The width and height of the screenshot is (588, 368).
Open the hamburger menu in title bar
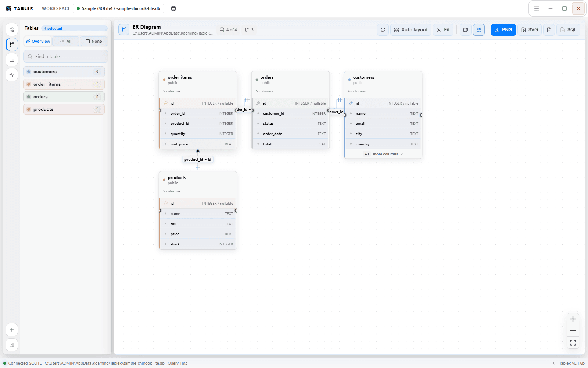(x=537, y=8)
